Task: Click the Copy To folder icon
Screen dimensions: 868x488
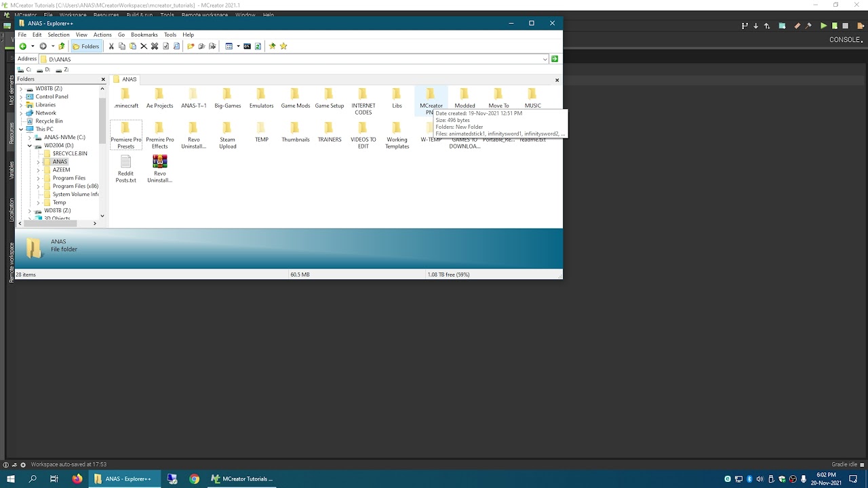Action: coord(201,46)
